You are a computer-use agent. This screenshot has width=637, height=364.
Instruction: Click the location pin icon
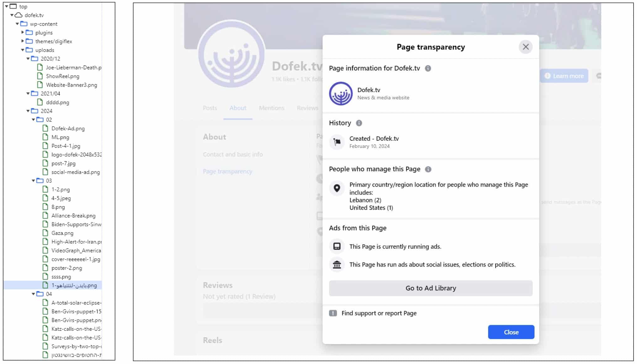coord(337,188)
